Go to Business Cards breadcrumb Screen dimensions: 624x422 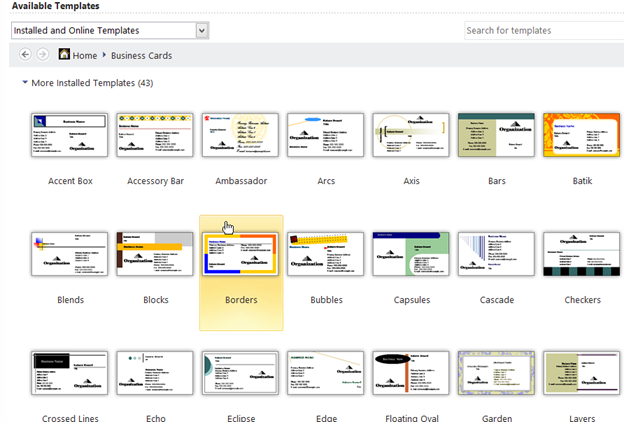[x=142, y=55]
